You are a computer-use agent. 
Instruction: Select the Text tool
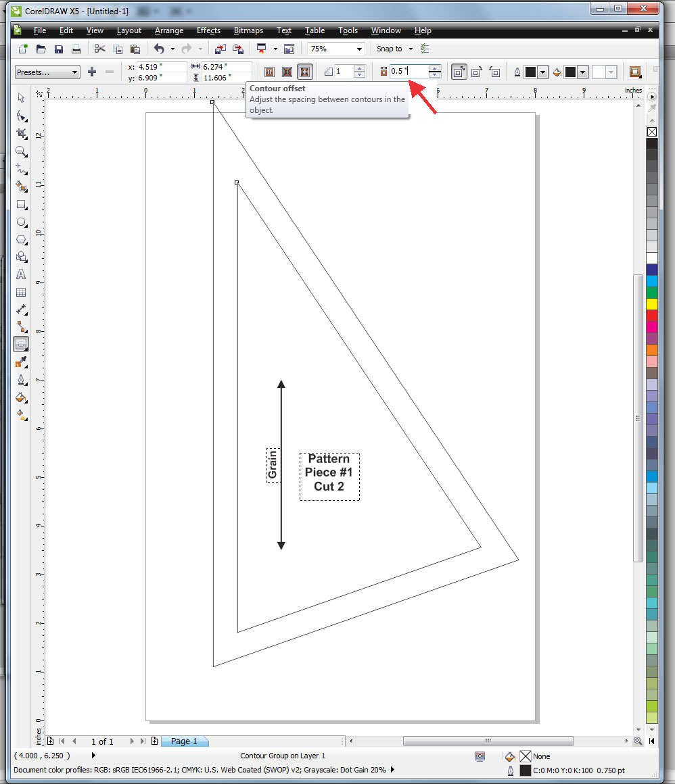coord(21,276)
